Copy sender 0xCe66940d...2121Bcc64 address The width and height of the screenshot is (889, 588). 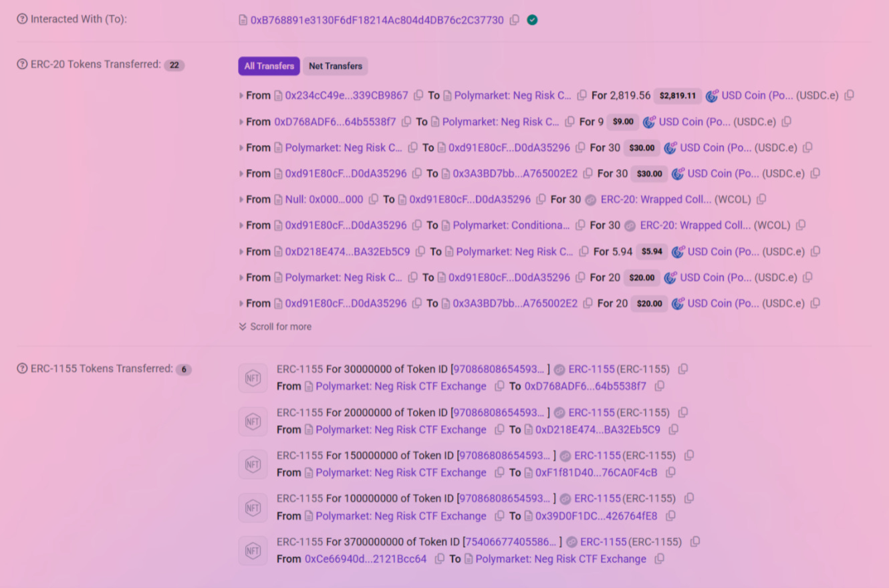click(x=439, y=559)
